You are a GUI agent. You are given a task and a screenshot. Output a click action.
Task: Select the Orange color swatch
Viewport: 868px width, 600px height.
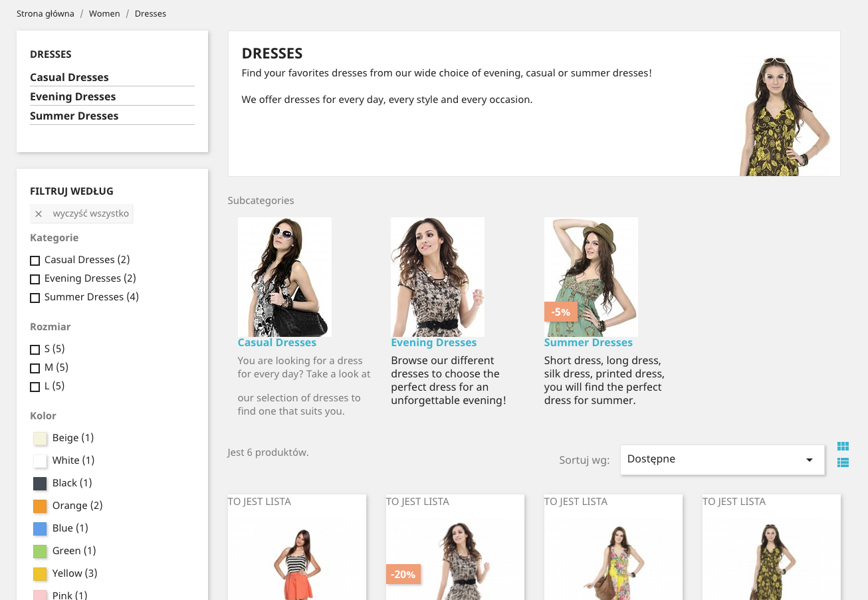coord(40,506)
